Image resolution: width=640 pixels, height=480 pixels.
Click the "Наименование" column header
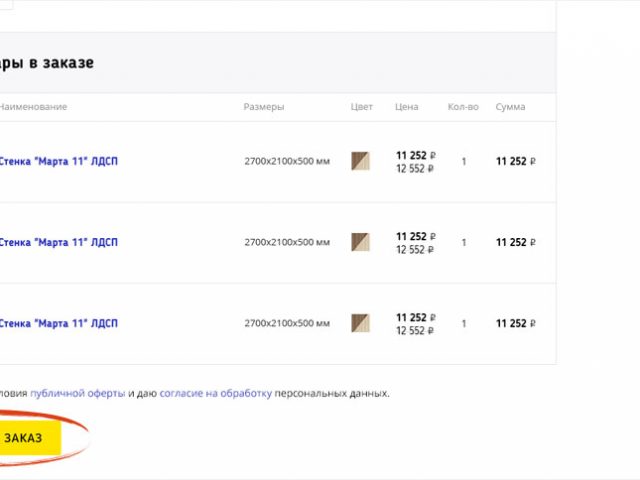tap(33, 107)
